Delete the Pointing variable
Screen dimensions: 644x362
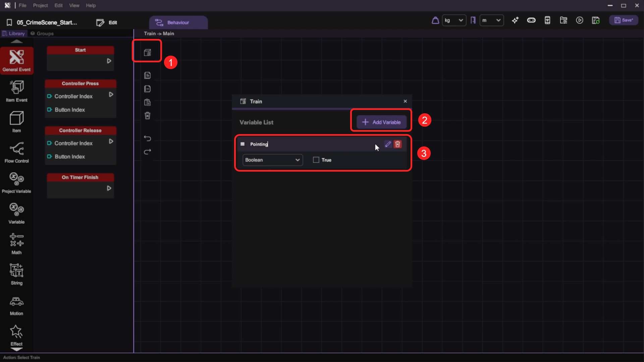[397, 144]
